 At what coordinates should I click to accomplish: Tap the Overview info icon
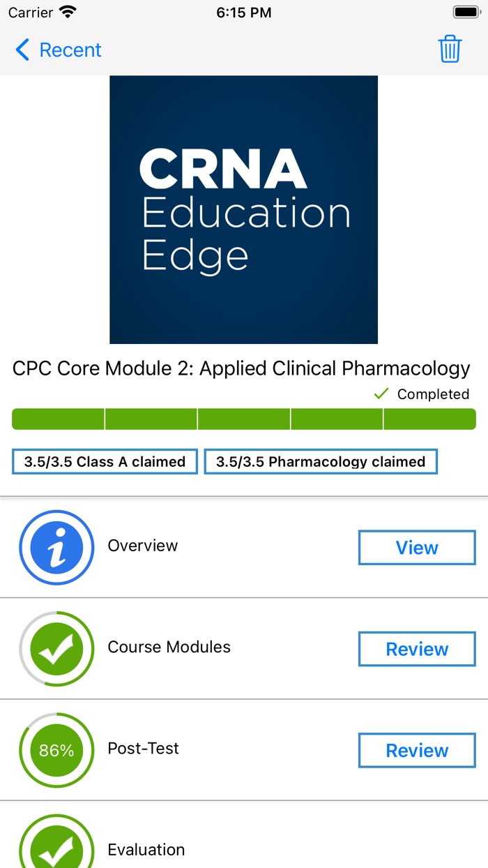(x=56, y=547)
